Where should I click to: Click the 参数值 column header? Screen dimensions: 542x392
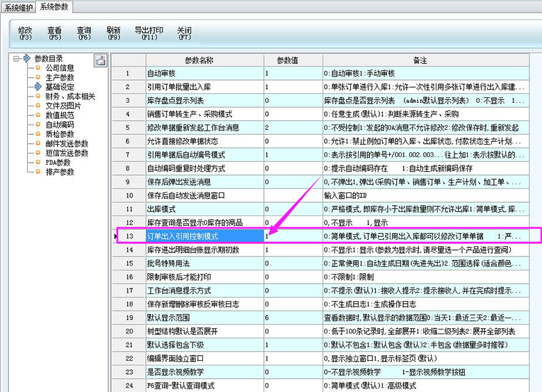pyautogui.click(x=293, y=60)
